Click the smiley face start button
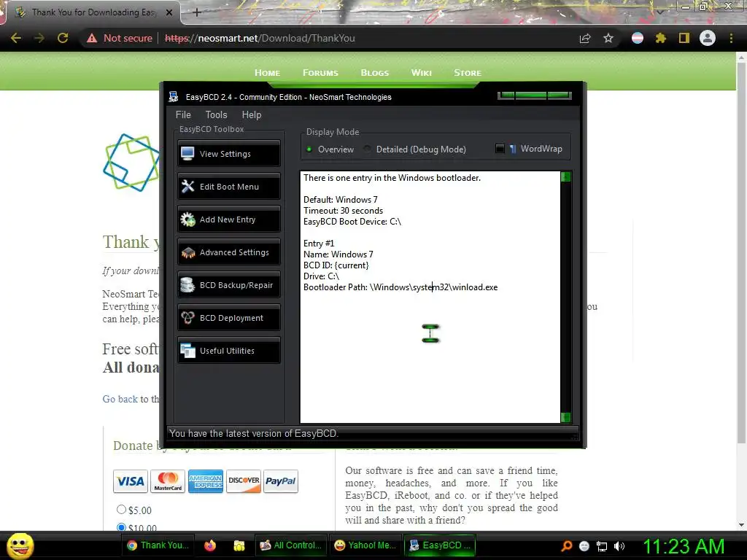The image size is (747, 560). [20, 545]
